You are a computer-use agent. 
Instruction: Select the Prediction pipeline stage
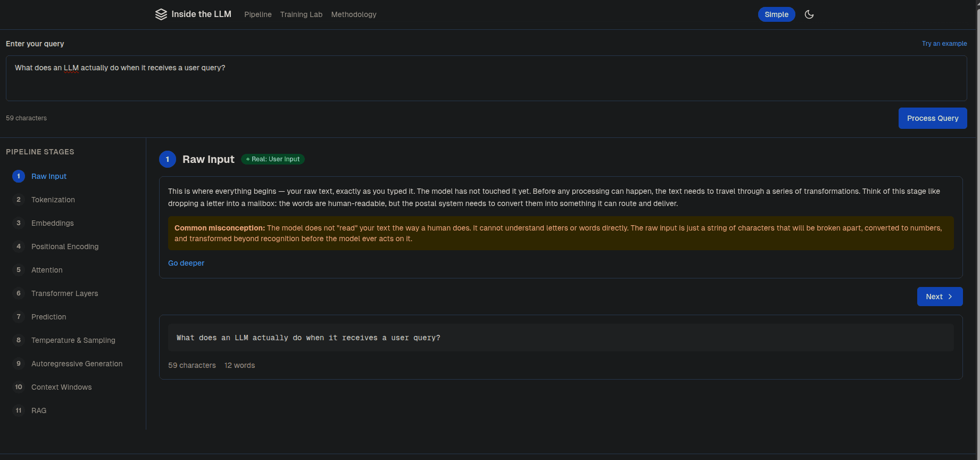(73, 317)
